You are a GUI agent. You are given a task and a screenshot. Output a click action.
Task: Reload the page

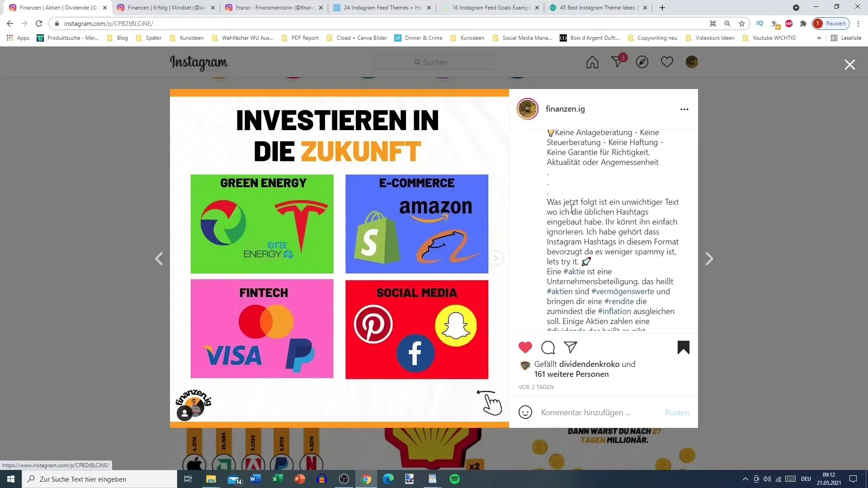click(x=39, y=23)
